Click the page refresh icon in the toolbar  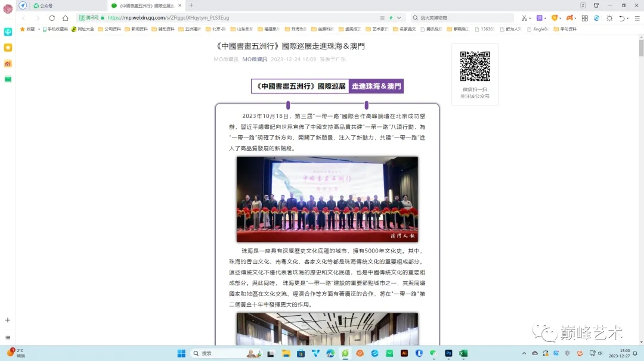tap(52, 18)
